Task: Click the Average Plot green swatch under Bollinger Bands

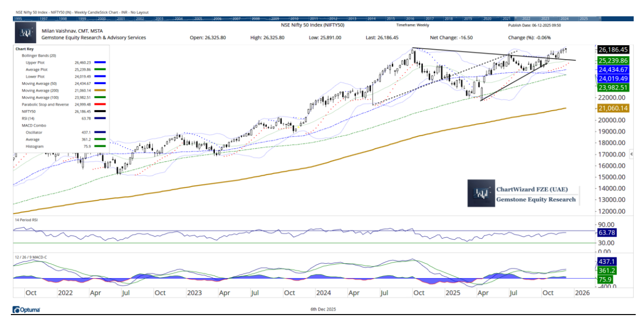Action: click(101, 69)
